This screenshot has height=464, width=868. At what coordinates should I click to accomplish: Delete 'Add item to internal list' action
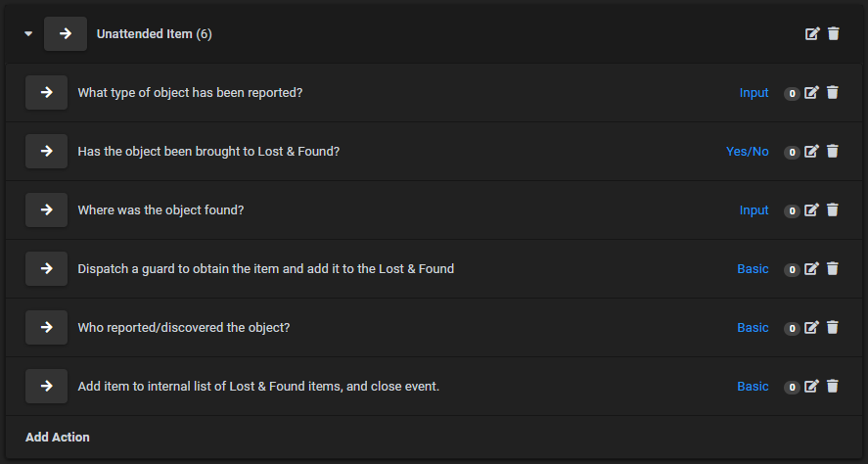click(x=833, y=386)
